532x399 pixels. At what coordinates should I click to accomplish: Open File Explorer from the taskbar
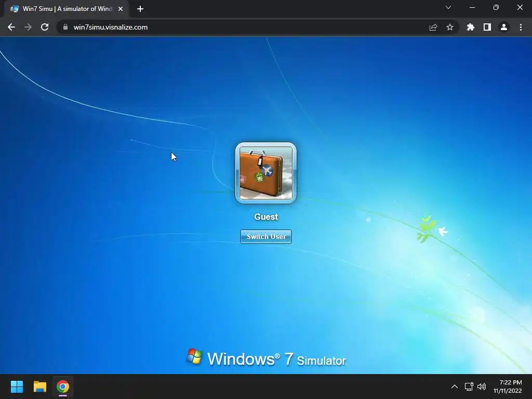click(39, 387)
